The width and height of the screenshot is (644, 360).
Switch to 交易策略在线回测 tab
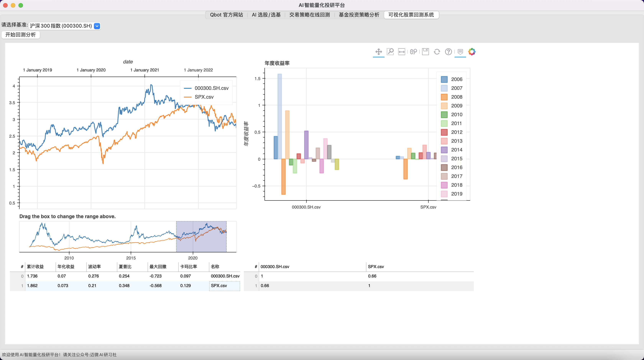[x=310, y=15]
